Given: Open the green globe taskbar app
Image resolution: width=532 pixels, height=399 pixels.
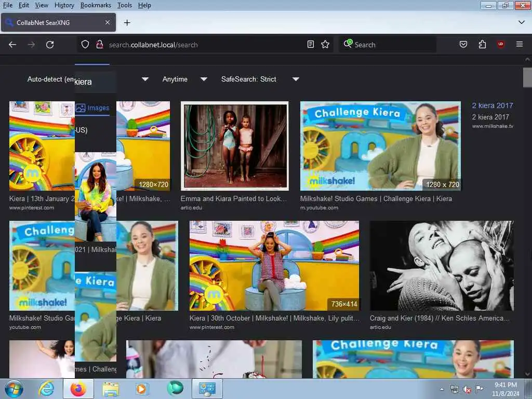Looking at the screenshot, I should (x=175, y=389).
